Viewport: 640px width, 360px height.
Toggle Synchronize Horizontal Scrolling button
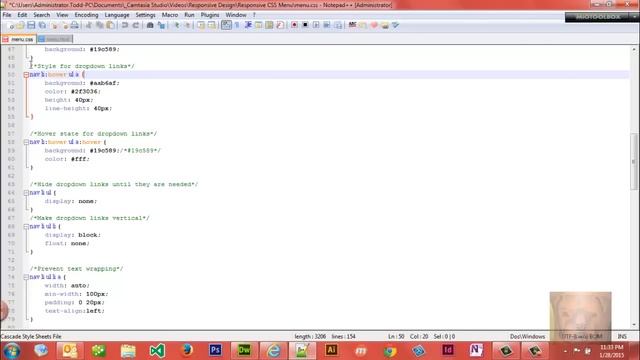point(212,25)
